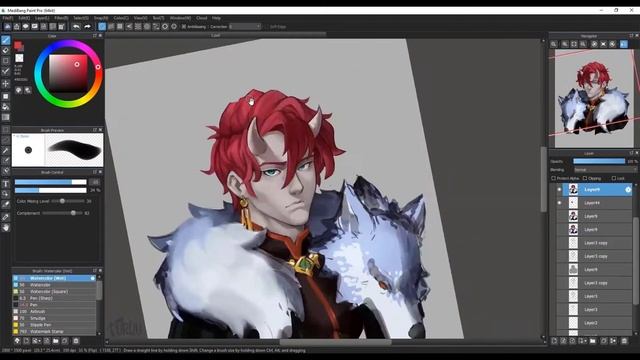Click the Navigator preview thumbnail

(x=594, y=98)
